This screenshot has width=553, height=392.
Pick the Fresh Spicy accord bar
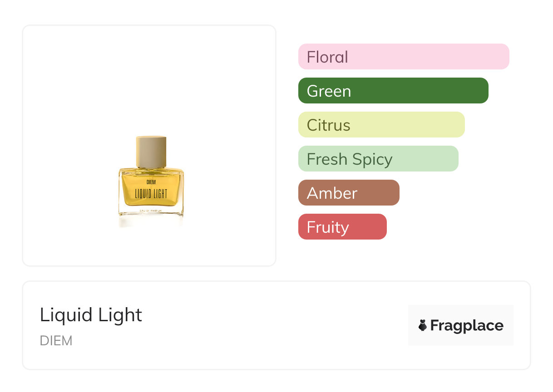[378, 159]
